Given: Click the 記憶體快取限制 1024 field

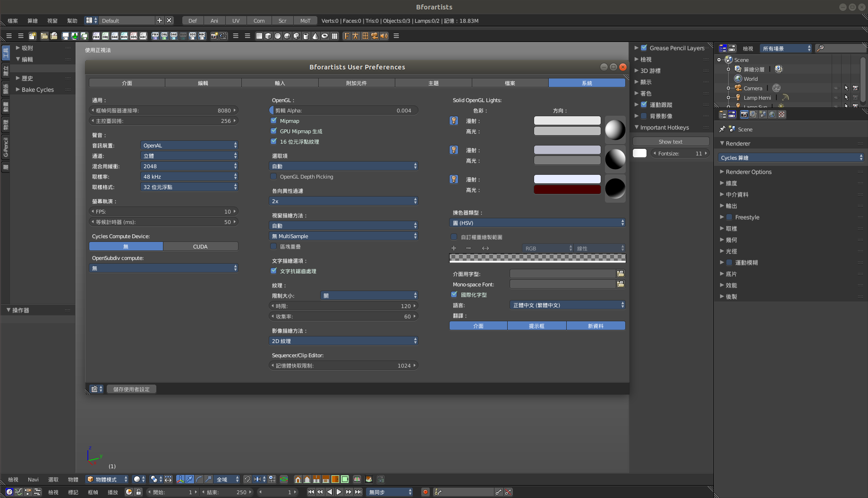Looking at the screenshot, I should pos(344,365).
